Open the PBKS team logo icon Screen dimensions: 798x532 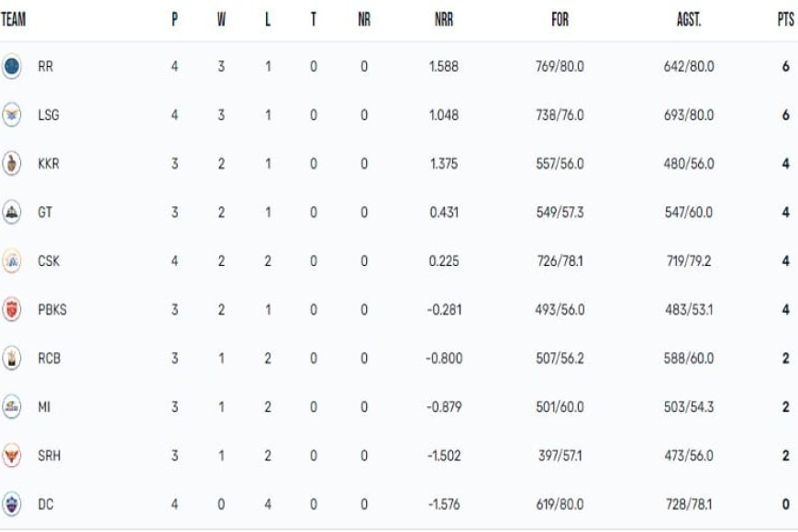(x=11, y=309)
